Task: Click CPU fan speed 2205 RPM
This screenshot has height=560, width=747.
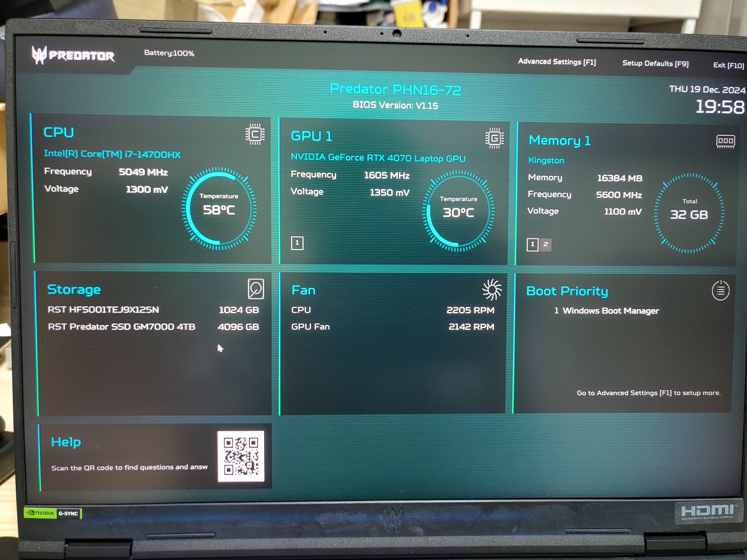Action: click(470, 310)
